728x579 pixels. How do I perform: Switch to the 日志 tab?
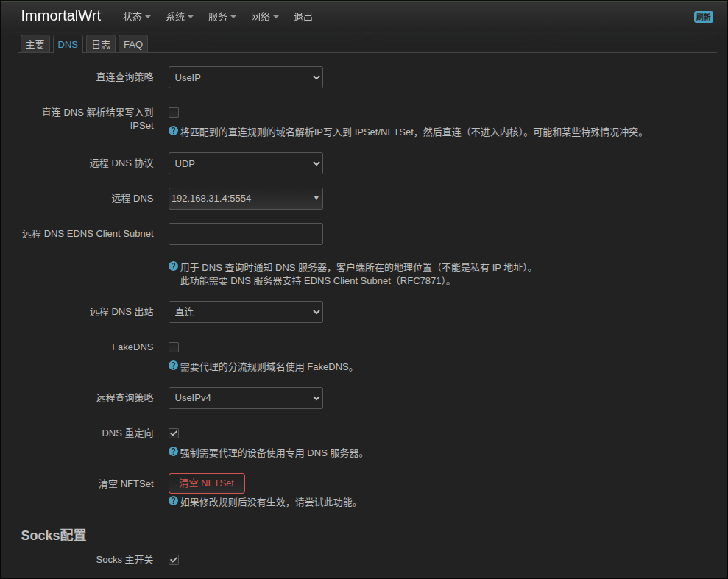pyautogui.click(x=100, y=45)
